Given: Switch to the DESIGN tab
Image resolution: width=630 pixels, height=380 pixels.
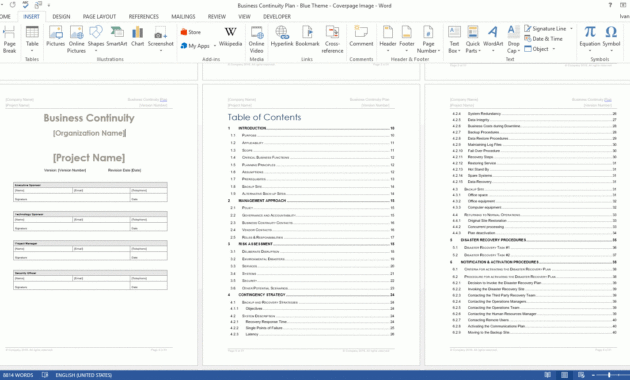Looking at the screenshot, I should point(61,16).
